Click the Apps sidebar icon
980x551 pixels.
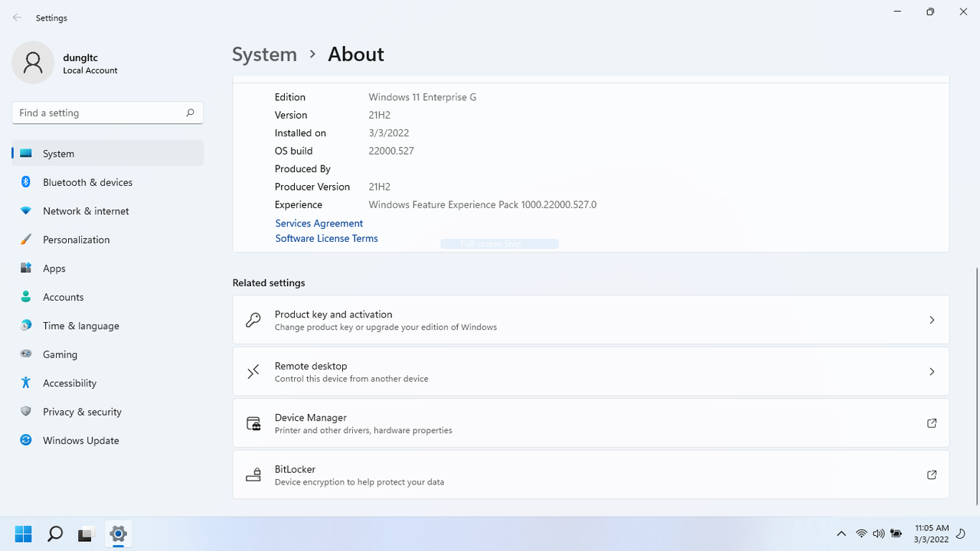click(25, 268)
